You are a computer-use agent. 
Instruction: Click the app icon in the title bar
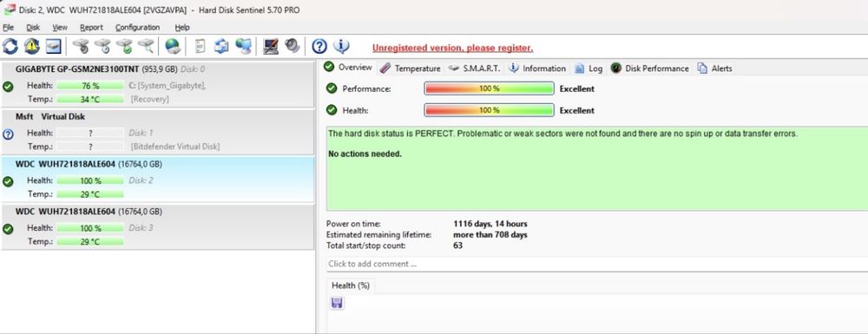9,10
